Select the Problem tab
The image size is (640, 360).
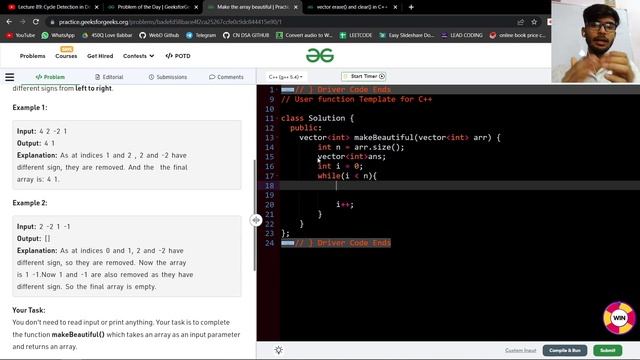click(50, 77)
